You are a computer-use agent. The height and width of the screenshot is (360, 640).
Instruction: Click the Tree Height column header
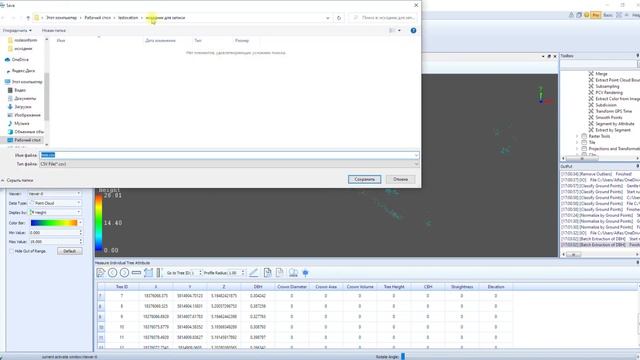[394, 287]
